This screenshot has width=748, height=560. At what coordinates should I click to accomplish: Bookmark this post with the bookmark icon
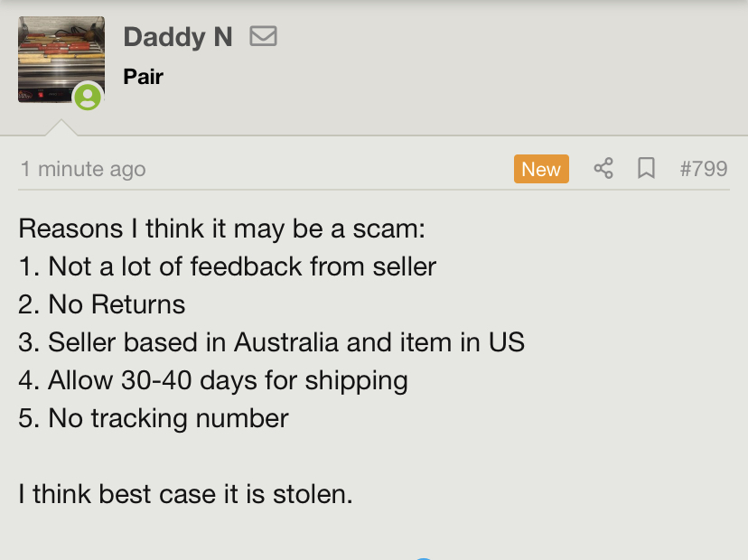(x=646, y=169)
